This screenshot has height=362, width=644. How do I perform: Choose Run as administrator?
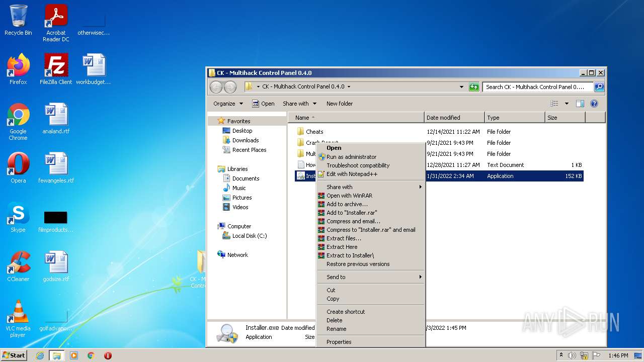(x=371, y=157)
